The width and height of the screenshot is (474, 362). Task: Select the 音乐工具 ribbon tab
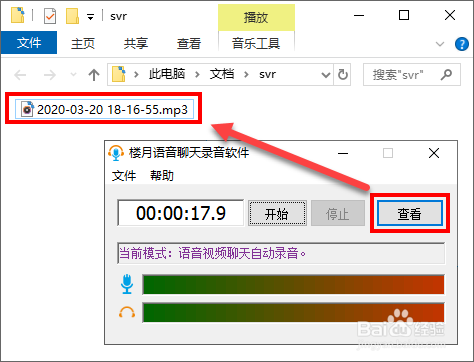tap(256, 43)
